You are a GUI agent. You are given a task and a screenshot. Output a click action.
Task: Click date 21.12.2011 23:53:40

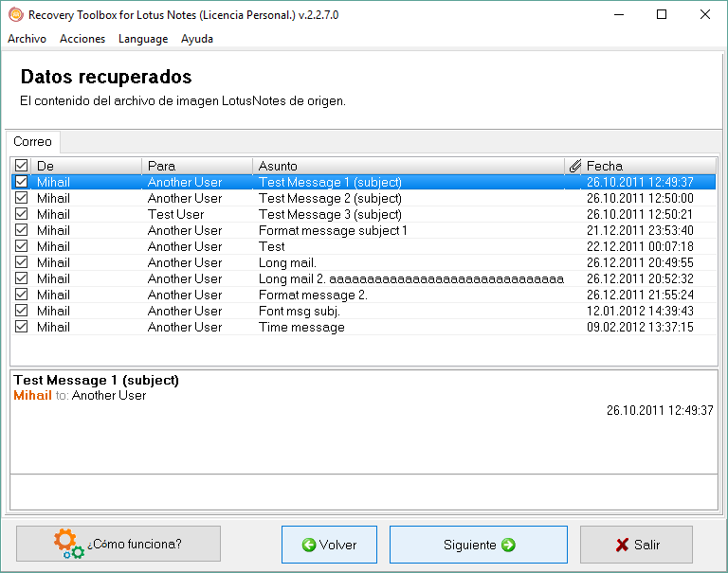pyautogui.click(x=640, y=230)
